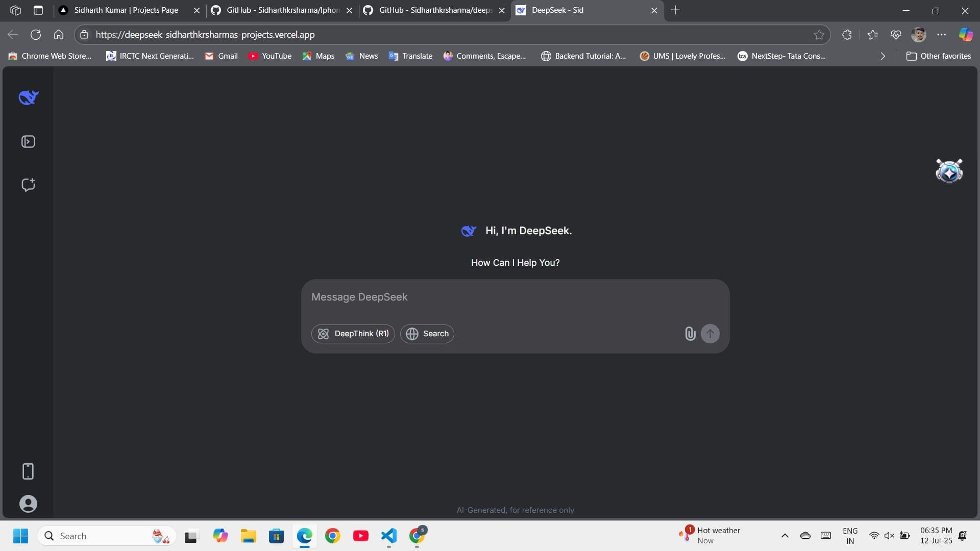Click the mobile app phone icon
980x551 pixels.
tap(28, 471)
